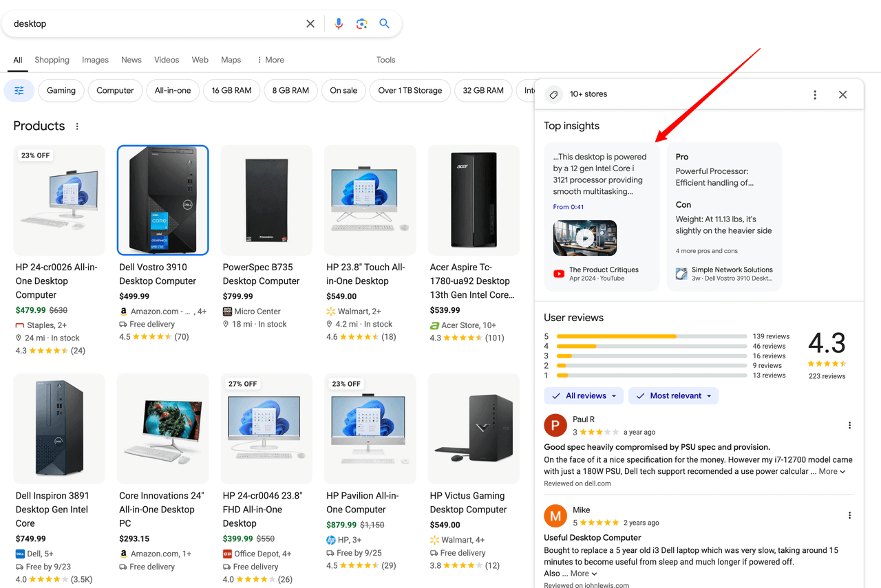881x588 pixels.
Task: Switch to the Images tab
Action: click(x=96, y=60)
